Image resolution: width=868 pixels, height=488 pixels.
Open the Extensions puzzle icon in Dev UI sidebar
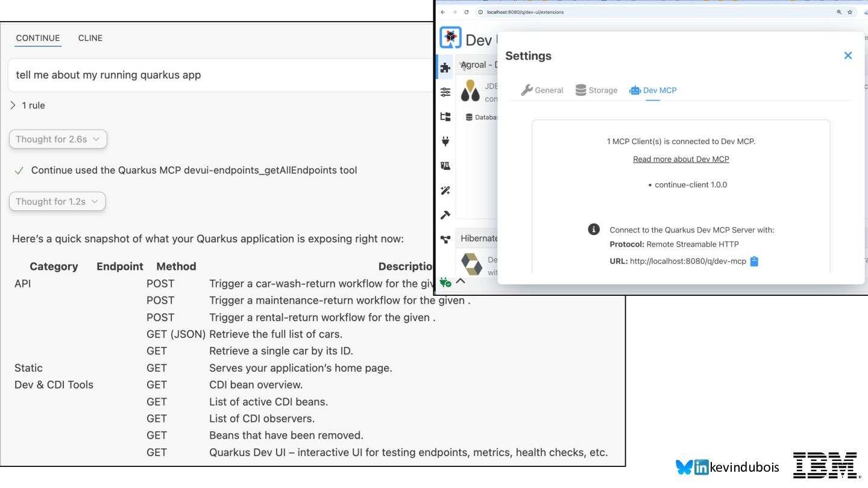point(445,67)
